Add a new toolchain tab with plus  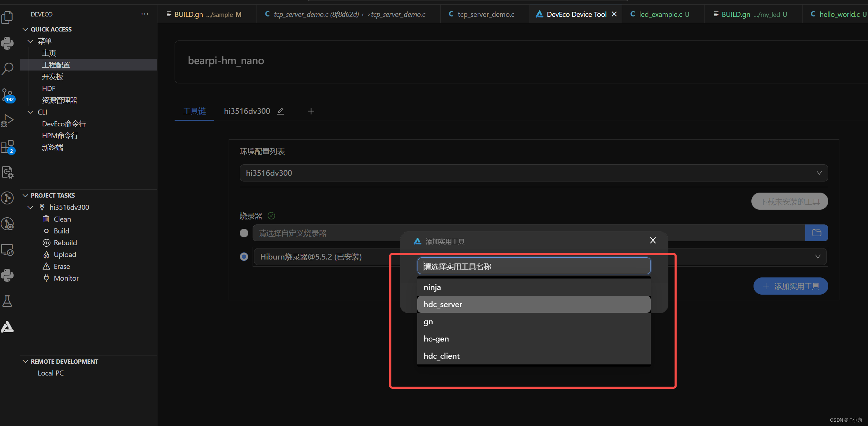coord(311,111)
